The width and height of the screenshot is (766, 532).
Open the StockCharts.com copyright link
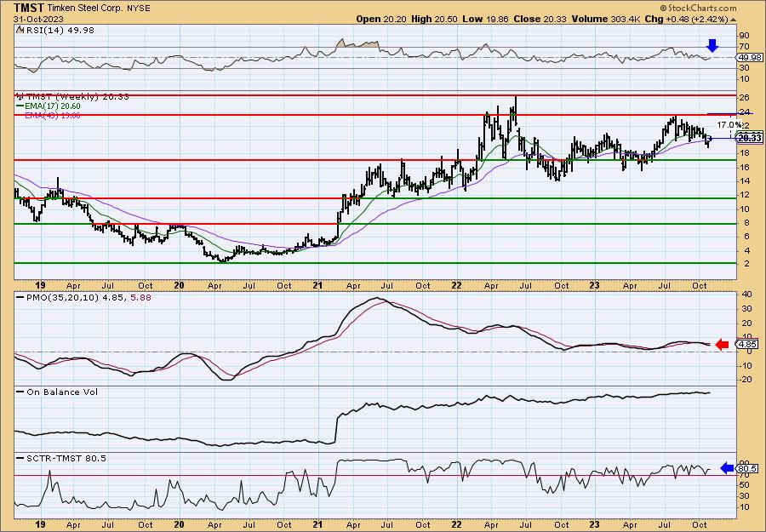698,8
